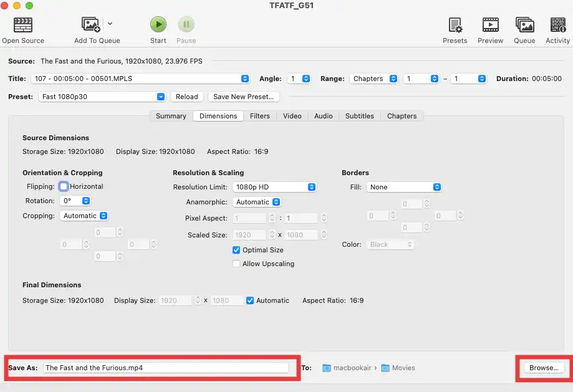Click the Save As filename field
This screenshot has width=573, height=392.
166,368
